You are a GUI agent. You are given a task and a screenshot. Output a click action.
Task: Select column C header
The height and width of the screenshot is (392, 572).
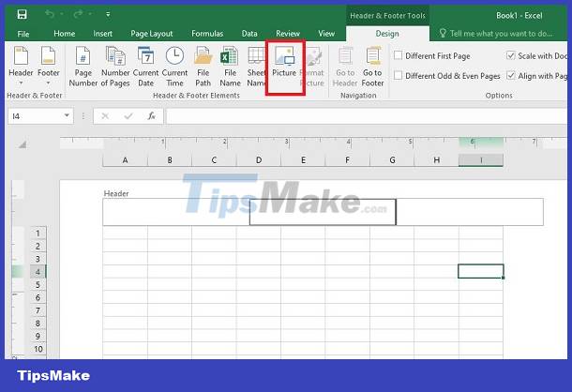click(x=214, y=159)
